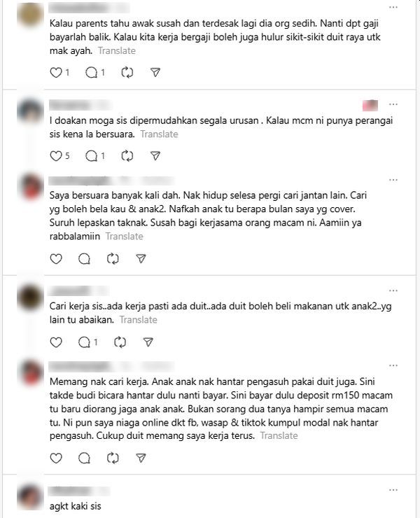Translate the comment ending 'mak ayah.'
The width and height of the screenshot is (420, 518).
coord(117,50)
